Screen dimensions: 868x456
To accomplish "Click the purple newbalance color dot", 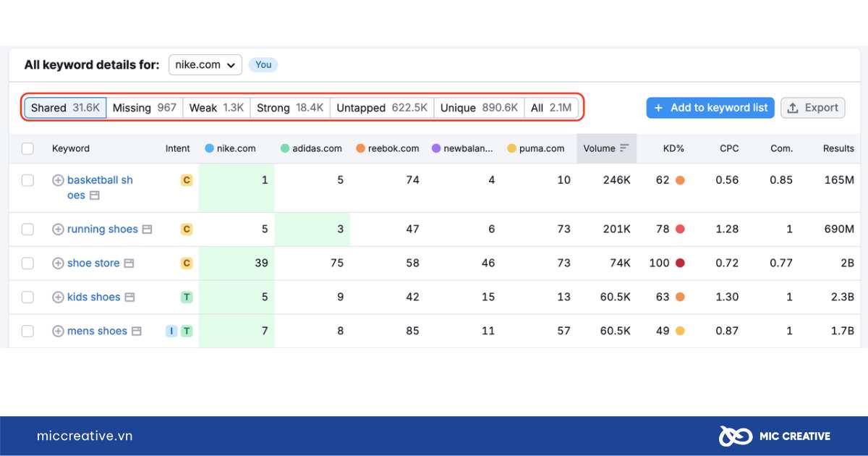I will [x=436, y=148].
